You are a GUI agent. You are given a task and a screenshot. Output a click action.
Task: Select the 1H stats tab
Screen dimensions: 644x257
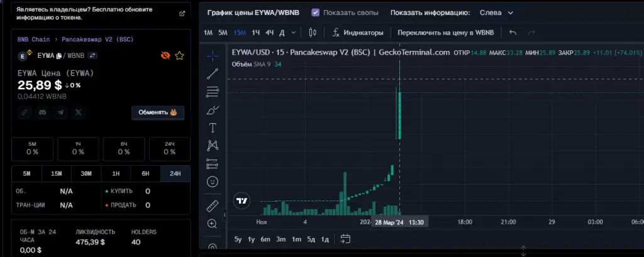click(116, 173)
